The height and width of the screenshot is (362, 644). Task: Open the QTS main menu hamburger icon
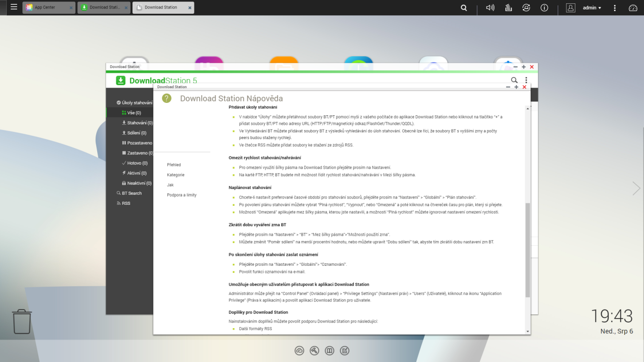[13, 7]
